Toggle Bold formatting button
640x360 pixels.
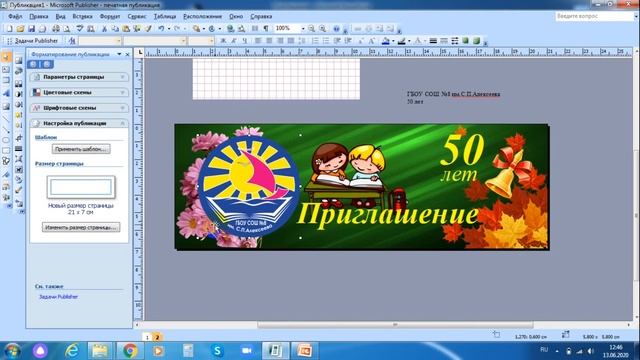223,41
